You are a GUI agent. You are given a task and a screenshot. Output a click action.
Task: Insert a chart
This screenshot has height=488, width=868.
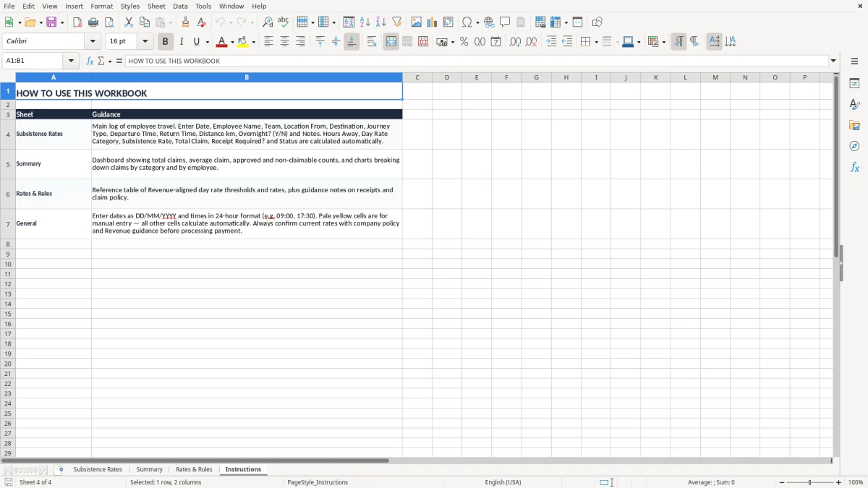[433, 22]
